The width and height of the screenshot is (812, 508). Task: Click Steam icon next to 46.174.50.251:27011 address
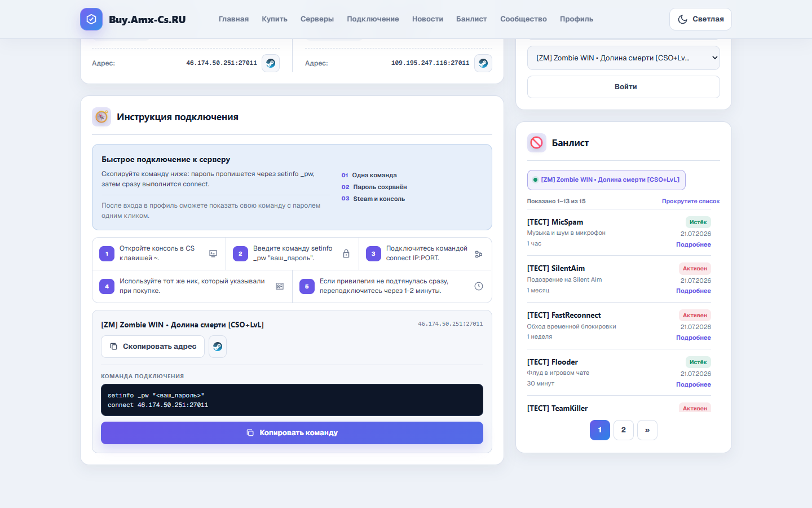point(271,63)
